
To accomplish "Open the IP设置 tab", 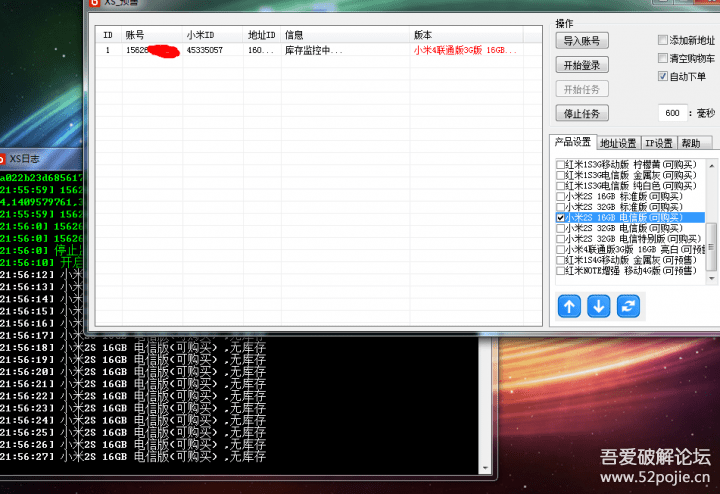I will pos(657,143).
